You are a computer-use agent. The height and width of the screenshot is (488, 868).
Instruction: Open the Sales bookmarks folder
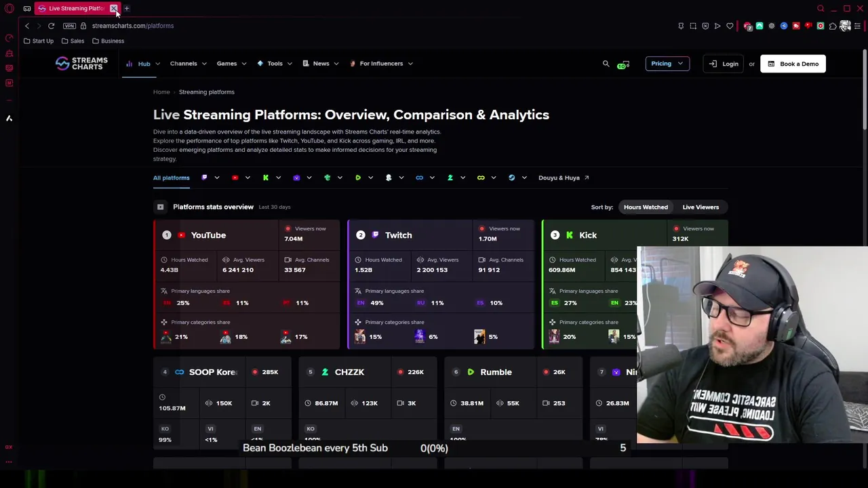coord(72,41)
